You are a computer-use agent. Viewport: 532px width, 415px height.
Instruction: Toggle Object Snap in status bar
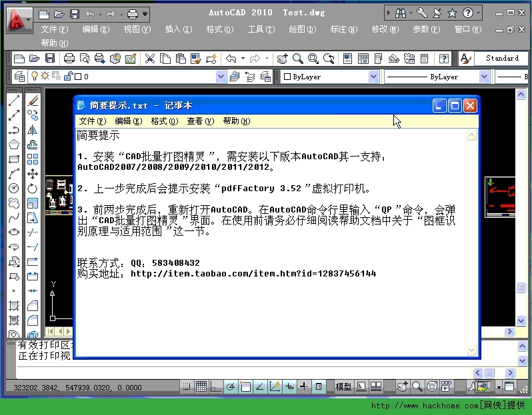245,386
